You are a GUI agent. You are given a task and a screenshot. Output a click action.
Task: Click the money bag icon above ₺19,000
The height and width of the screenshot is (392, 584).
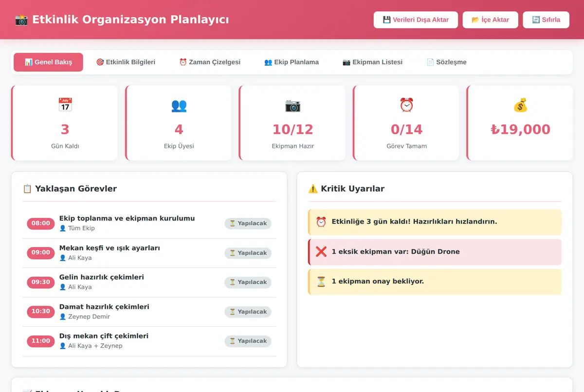(521, 105)
